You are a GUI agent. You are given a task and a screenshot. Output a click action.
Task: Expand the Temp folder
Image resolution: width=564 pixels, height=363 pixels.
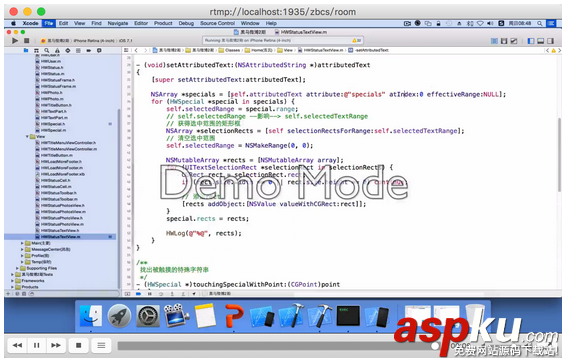coord(22,262)
